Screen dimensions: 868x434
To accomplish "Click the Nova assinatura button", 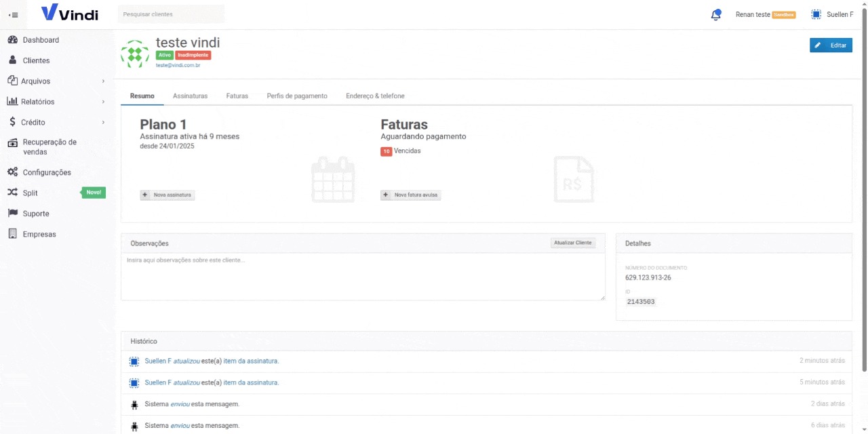I will [x=167, y=195].
